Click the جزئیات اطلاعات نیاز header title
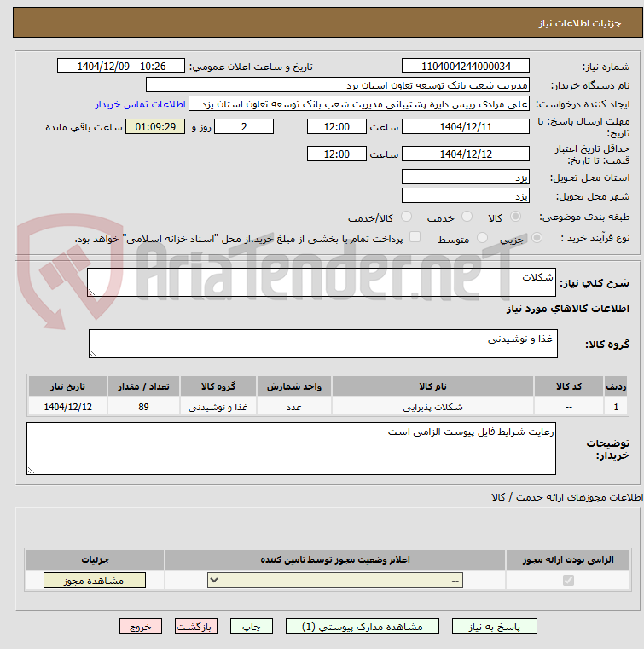The height and width of the screenshot is (649, 644). click(580, 23)
